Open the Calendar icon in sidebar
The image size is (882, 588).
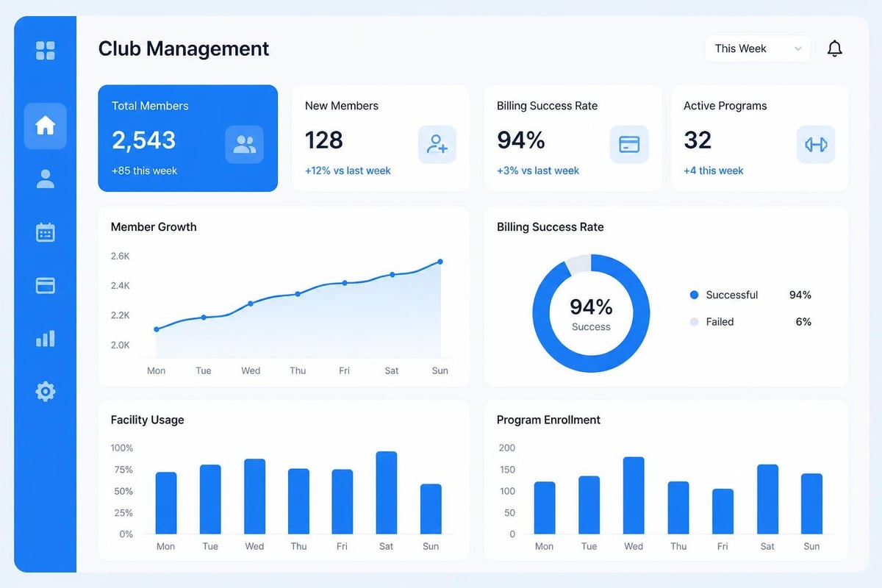tap(45, 232)
